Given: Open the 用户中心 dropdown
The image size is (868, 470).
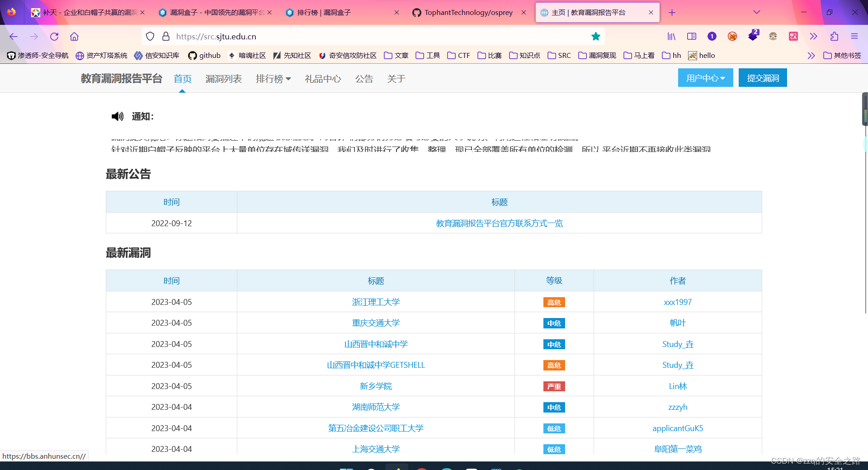Looking at the screenshot, I should (x=705, y=77).
